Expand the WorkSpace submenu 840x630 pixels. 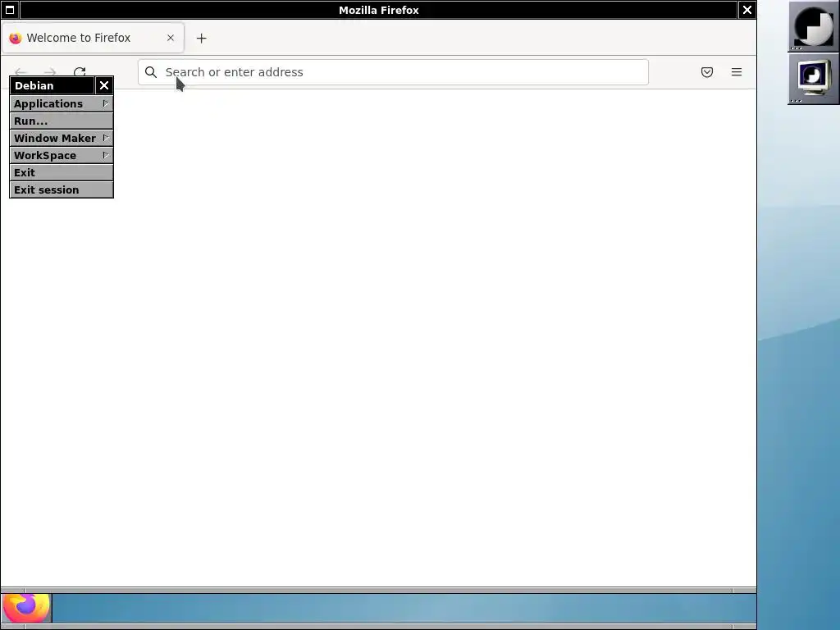61,155
